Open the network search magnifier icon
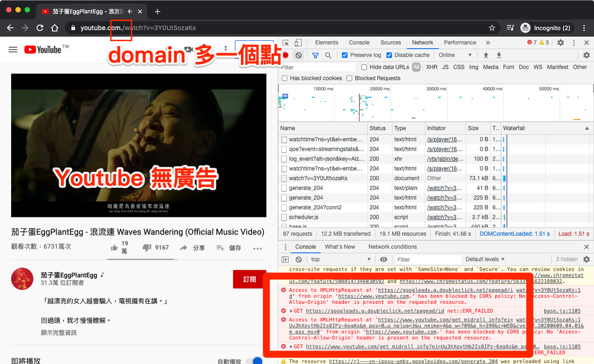 pos(328,55)
